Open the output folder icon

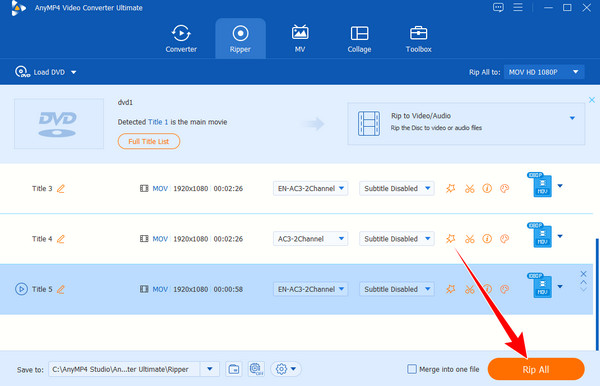[234, 369]
